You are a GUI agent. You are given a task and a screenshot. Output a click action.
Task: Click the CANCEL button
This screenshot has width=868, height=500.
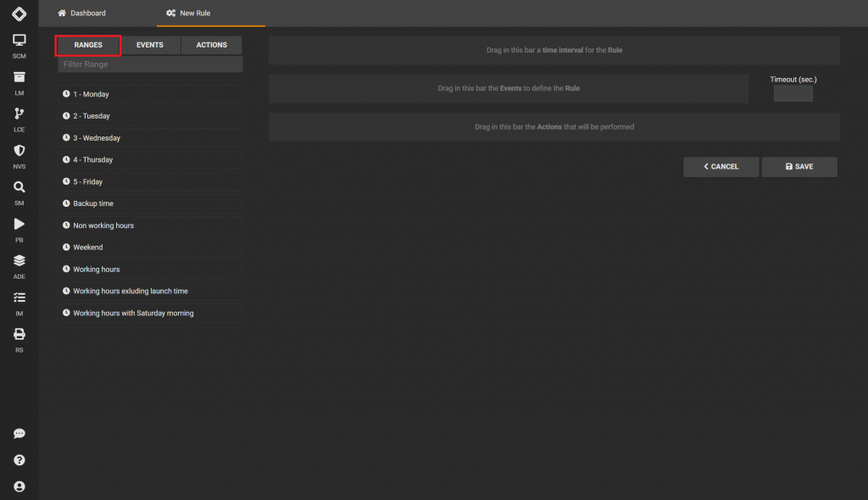[721, 167]
